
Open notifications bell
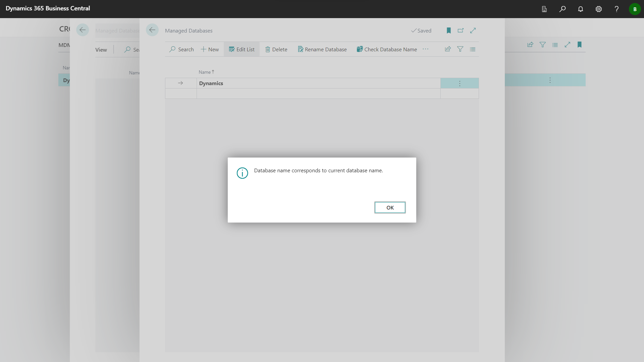[x=581, y=9]
